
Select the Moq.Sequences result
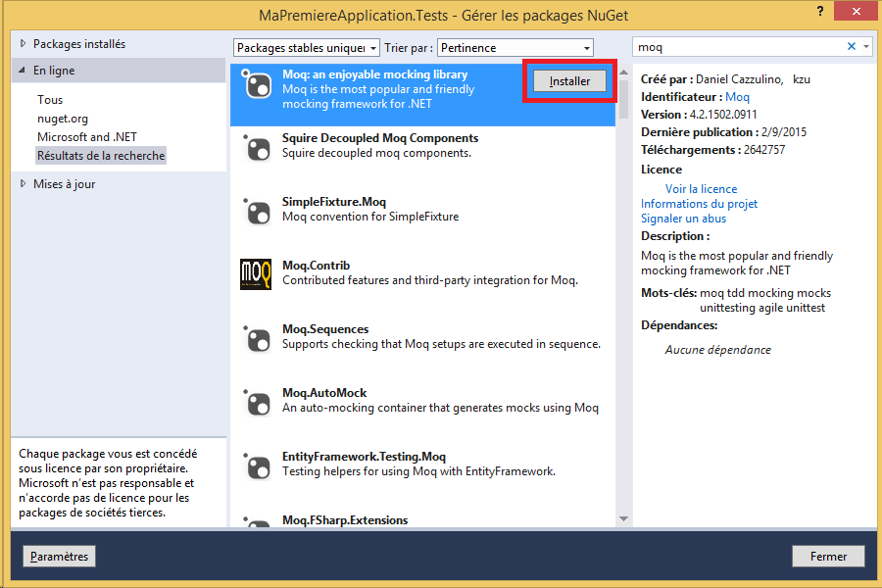click(x=423, y=349)
